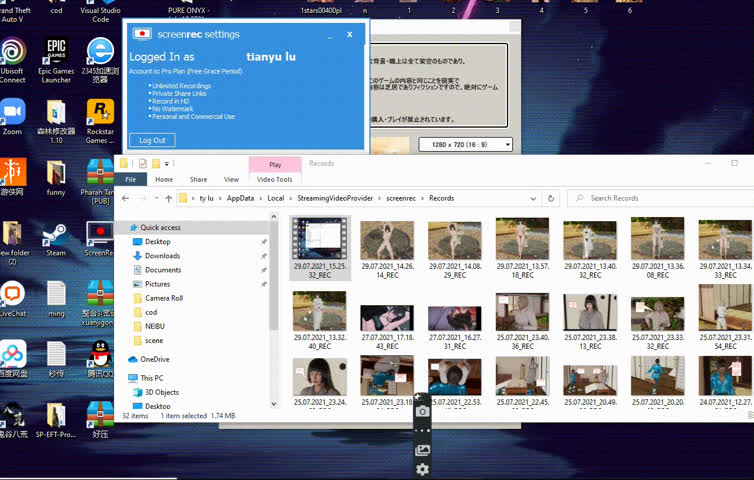Click the ScreenRec camera screenshot icon
The height and width of the screenshot is (480, 754).
pos(422,411)
